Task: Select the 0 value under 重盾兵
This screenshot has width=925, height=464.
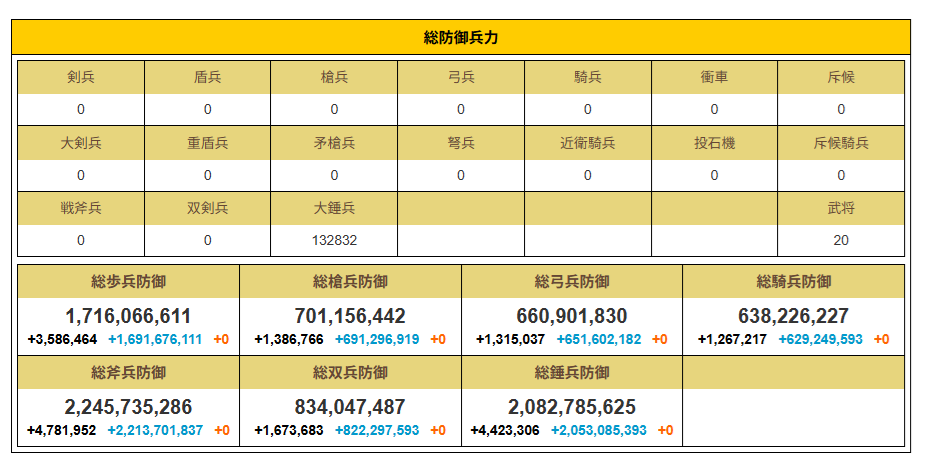Action: [x=208, y=176]
